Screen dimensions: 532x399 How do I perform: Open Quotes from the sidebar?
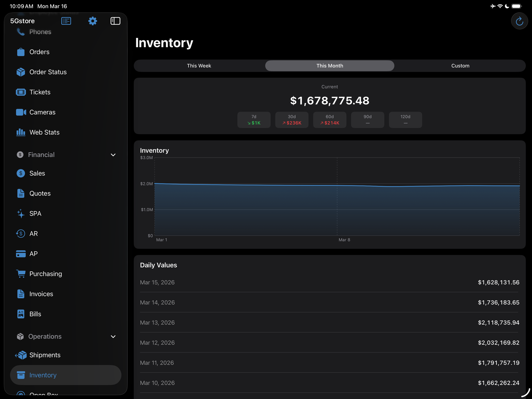[40, 193]
